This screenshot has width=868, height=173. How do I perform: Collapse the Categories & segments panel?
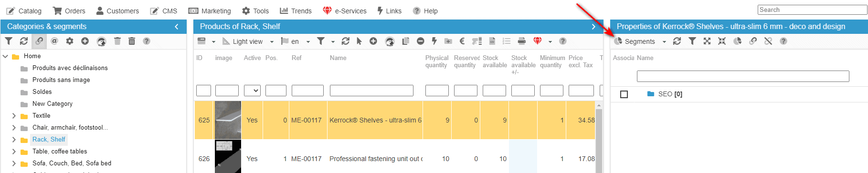(x=177, y=27)
